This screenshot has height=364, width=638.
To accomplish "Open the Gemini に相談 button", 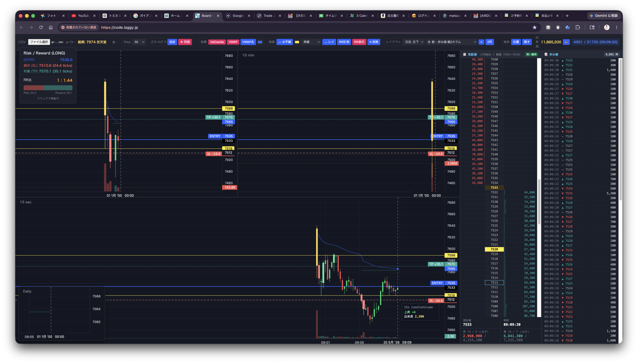I will pyautogui.click(x=604, y=16).
